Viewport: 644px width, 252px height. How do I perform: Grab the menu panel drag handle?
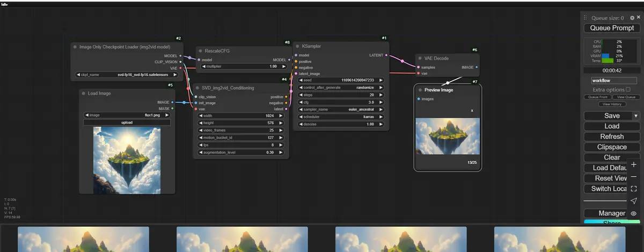pyautogui.click(x=586, y=18)
